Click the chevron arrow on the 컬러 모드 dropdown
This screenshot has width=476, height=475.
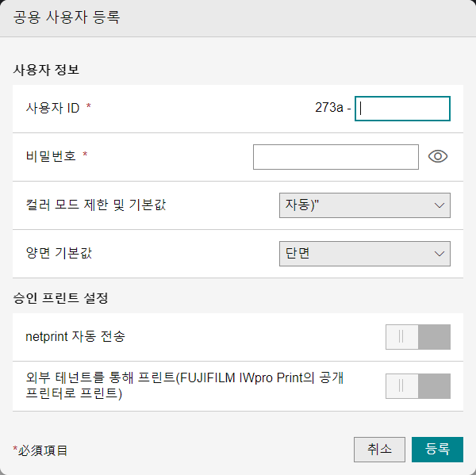(x=440, y=205)
